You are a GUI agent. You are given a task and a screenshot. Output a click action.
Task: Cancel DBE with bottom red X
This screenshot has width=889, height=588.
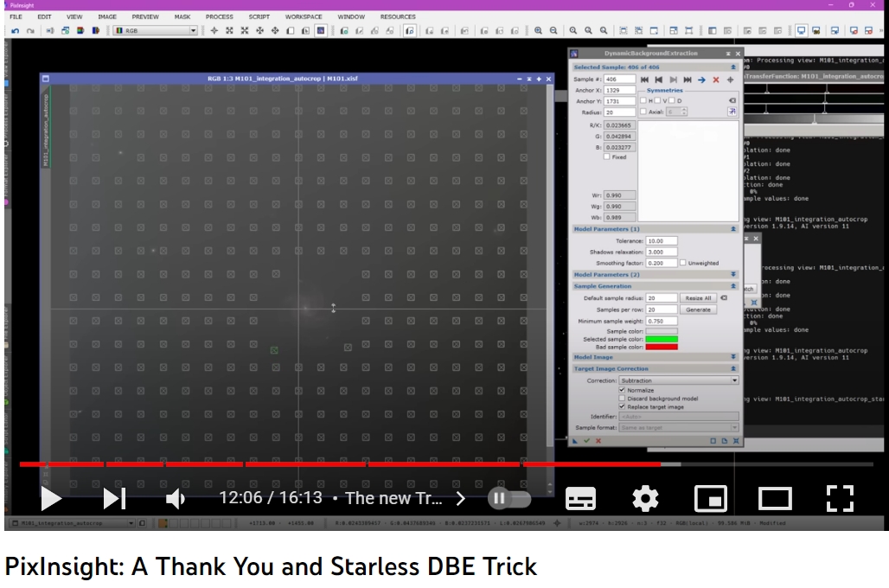[598, 441]
